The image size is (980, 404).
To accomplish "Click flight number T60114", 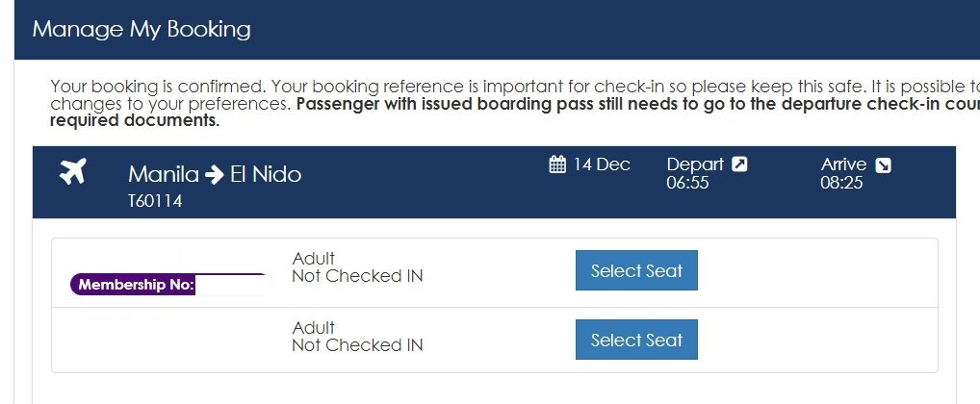I will 155,201.
